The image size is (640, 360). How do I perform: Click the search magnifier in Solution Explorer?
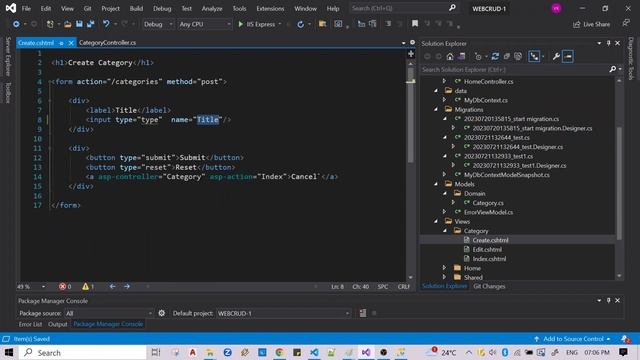pos(613,69)
